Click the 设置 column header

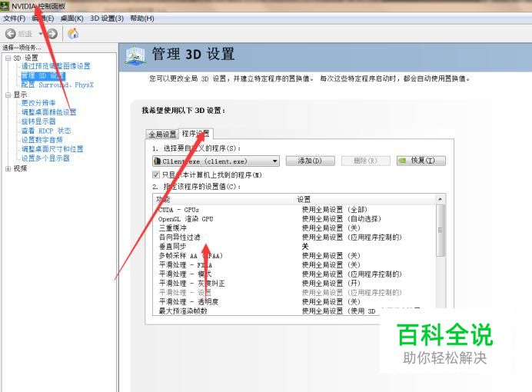[366, 199]
